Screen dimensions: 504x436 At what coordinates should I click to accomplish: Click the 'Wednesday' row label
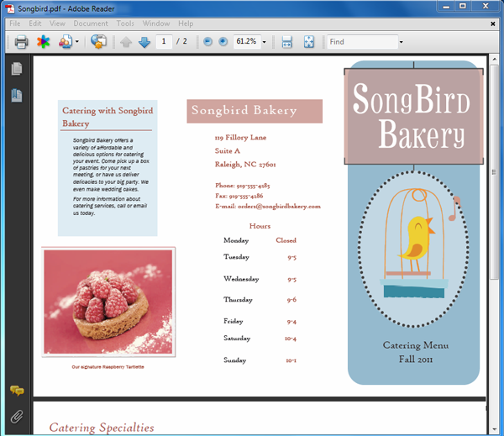241,279
